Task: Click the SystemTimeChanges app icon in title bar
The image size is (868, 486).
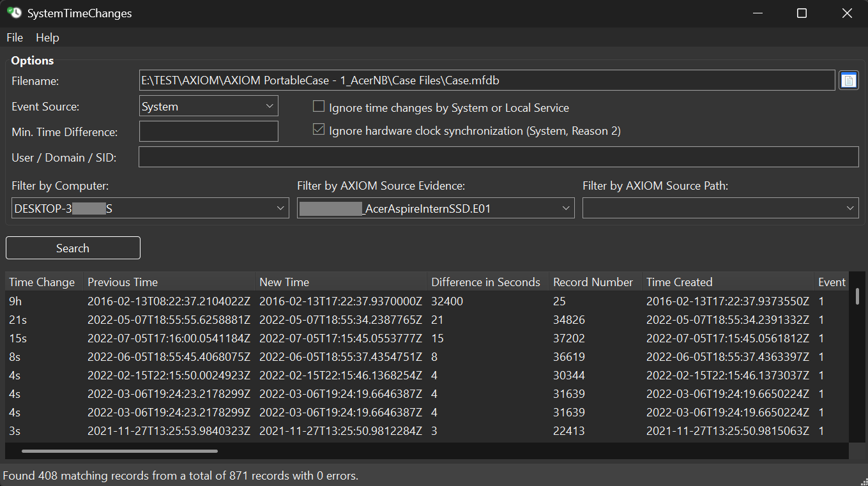Action: [x=13, y=13]
